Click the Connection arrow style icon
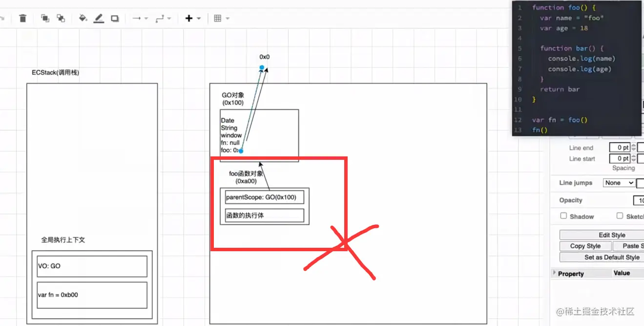Viewport: 644px width, 326px height. click(x=136, y=19)
